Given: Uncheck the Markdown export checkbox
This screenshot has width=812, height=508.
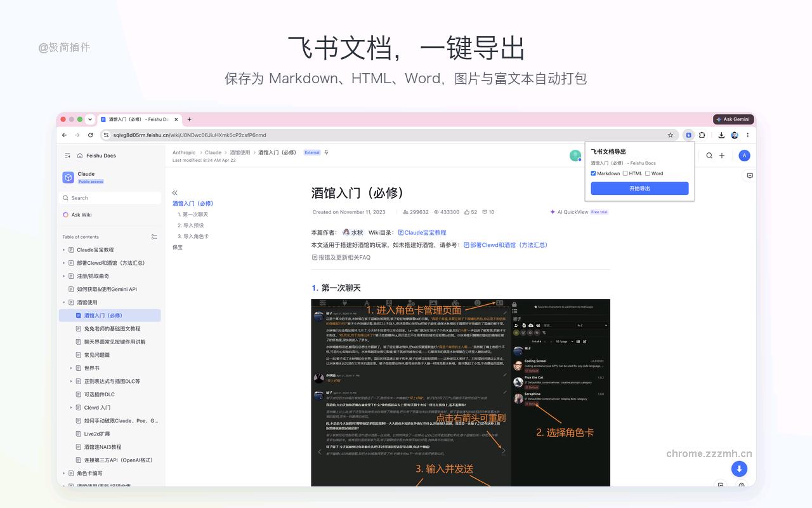Looking at the screenshot, I should pos(593,173).
